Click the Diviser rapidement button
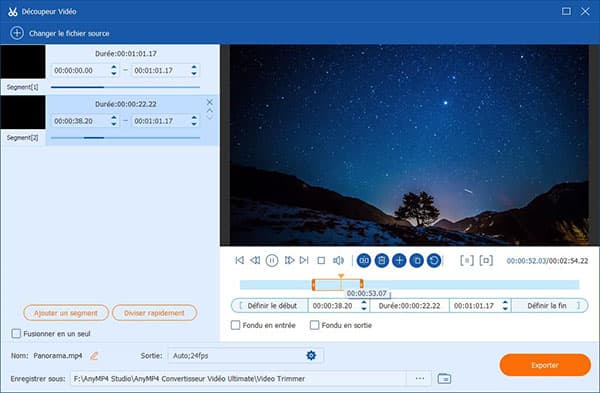Image resolution: width=600 pixels, height=393 pixels. (x=155, y=313)
